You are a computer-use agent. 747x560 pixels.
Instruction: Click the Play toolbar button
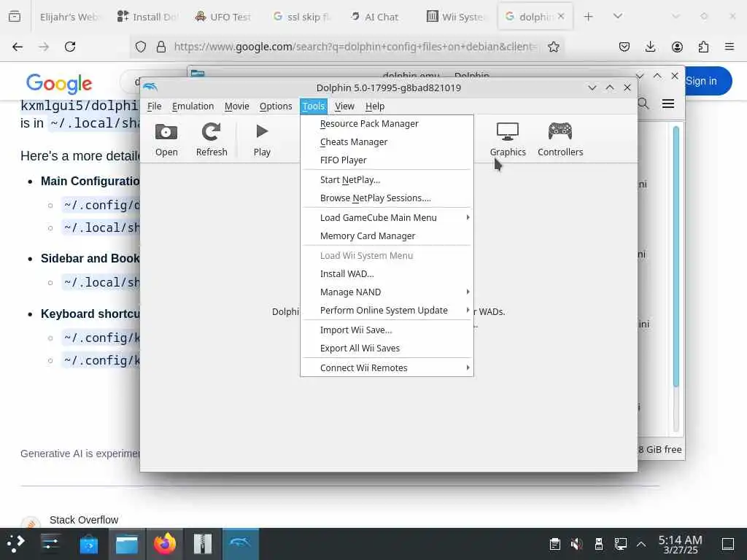(x=262, y=139)
